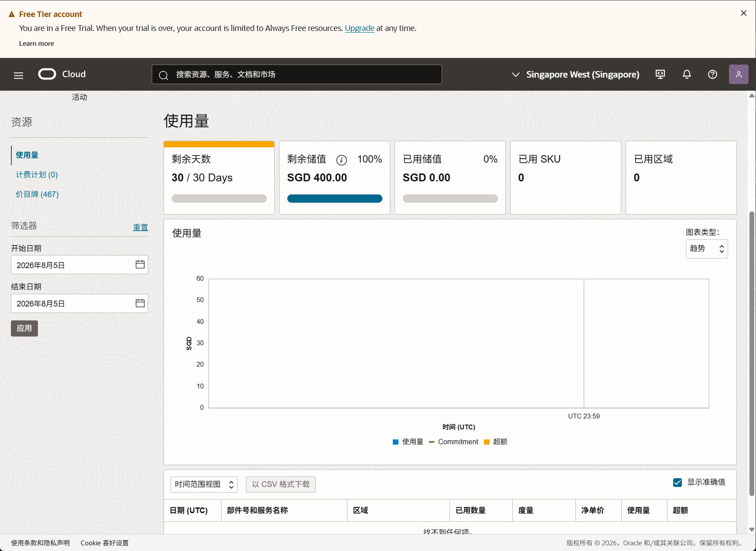This screenshot has height=551, width=756.
Task: Click the Oracle Cloud logo
Action: coord(62,74)
